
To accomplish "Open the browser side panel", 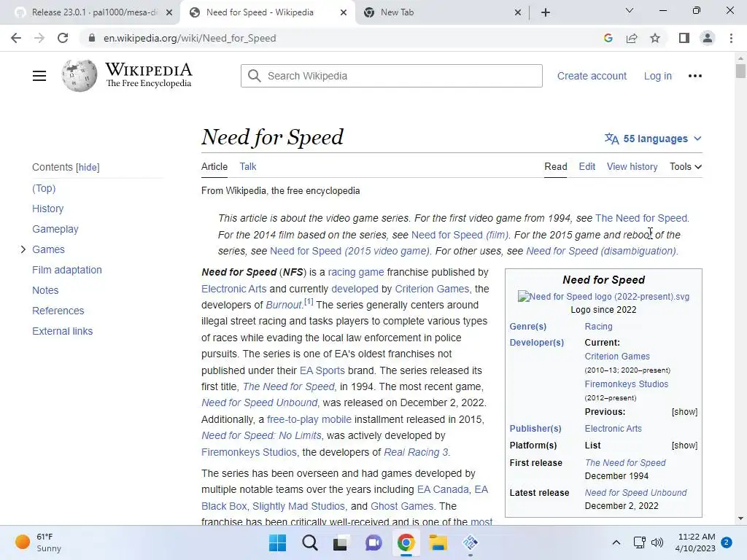I will pos(684,38).
